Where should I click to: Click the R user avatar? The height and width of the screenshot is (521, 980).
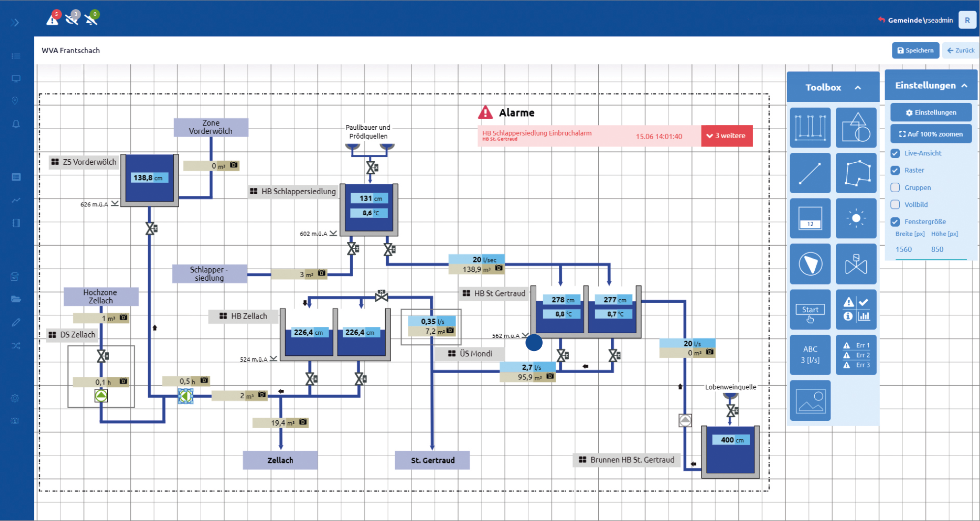[x=967, y=20]
